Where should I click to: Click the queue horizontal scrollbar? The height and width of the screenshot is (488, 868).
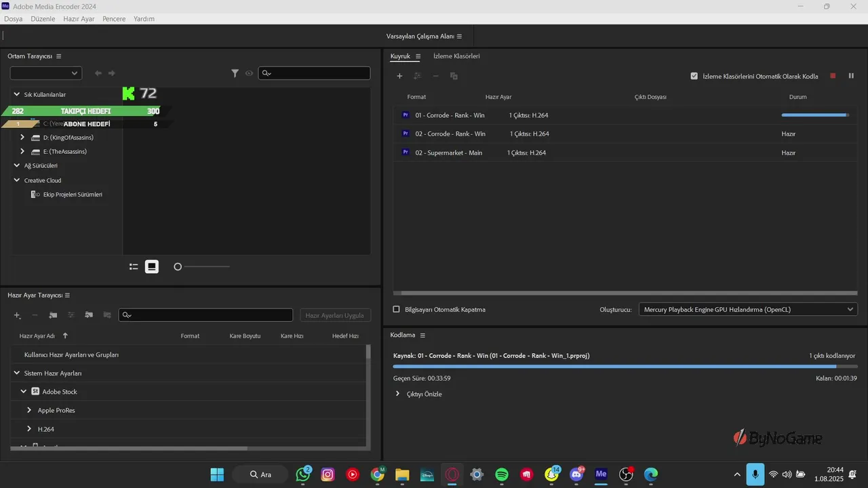point(625,293)
